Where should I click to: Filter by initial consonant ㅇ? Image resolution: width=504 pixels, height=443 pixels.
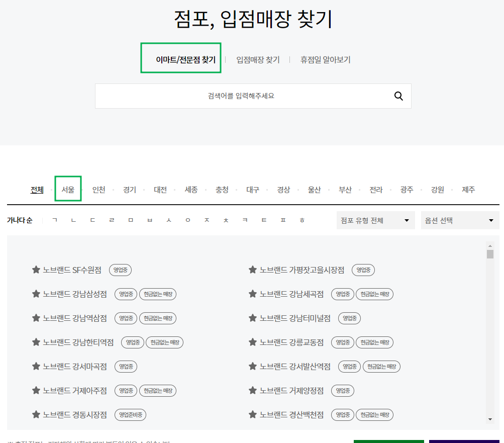(188, 220)
